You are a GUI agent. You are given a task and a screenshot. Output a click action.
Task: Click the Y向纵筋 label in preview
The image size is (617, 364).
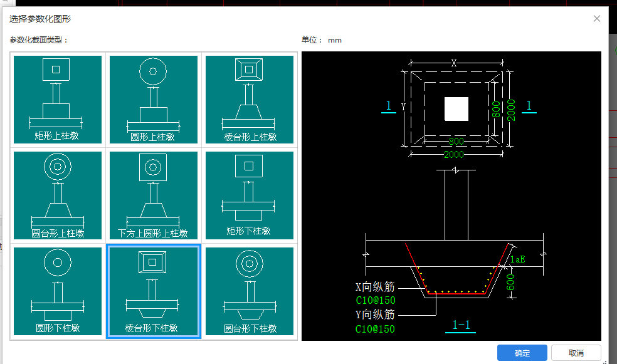[x=375, y=315]
